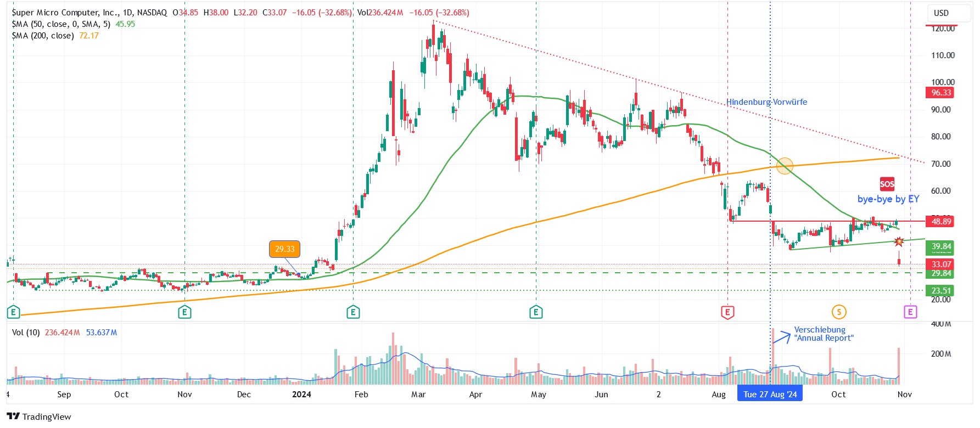This screenshot has height=428, width=980.
Task: Click the 2024 label on time axis
Action: 301,395
